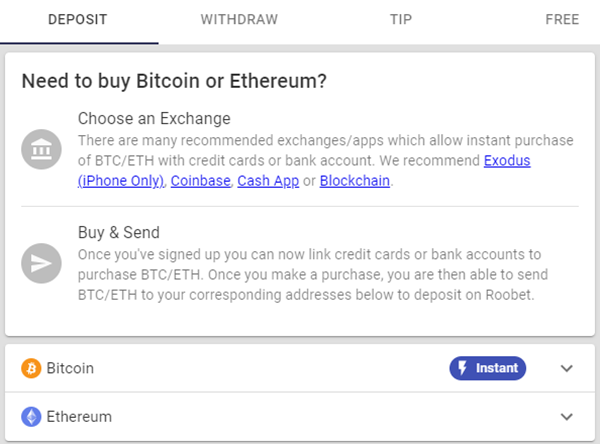Click the paper plane send icon
The width and height of the screenshot is (600, 444).
[41, 263]
